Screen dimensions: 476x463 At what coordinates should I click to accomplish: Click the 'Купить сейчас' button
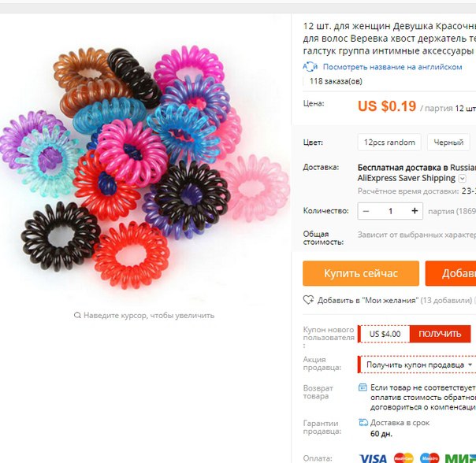click(361, 273)
